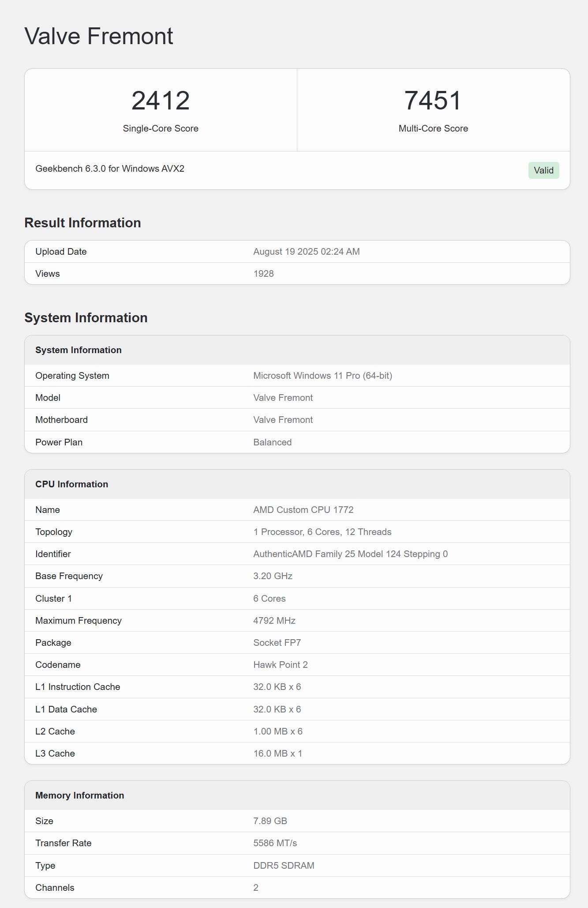
Task: Click the Base Frequency label
Action: (x=69, y=576)
